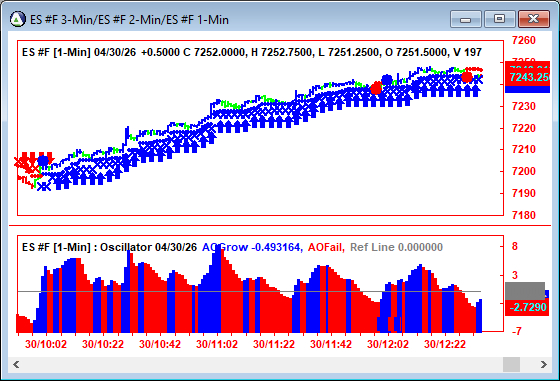
Task: Click the 7243.25 current price marker
Action: click(x=528, y=77)
